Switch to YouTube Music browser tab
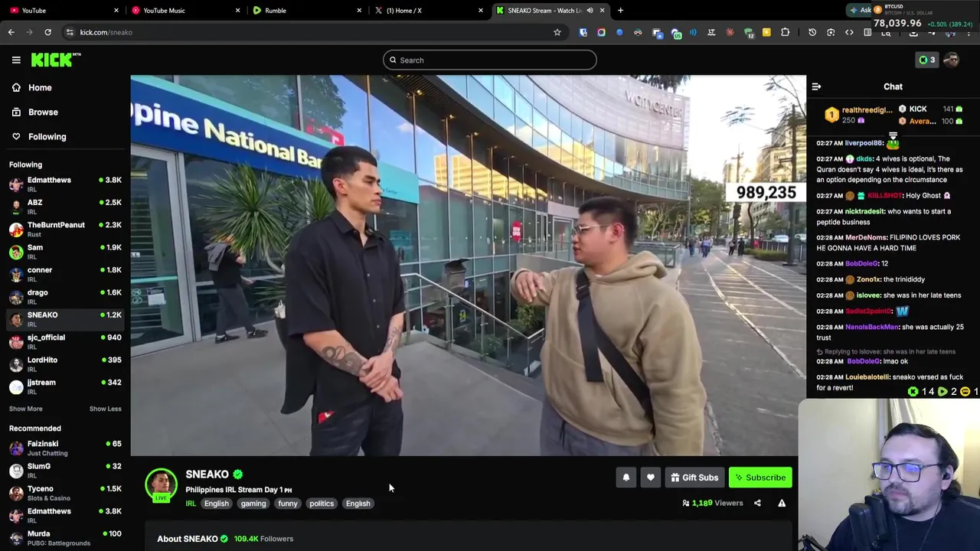Viewport: 980px width, 551px height. 185,10
